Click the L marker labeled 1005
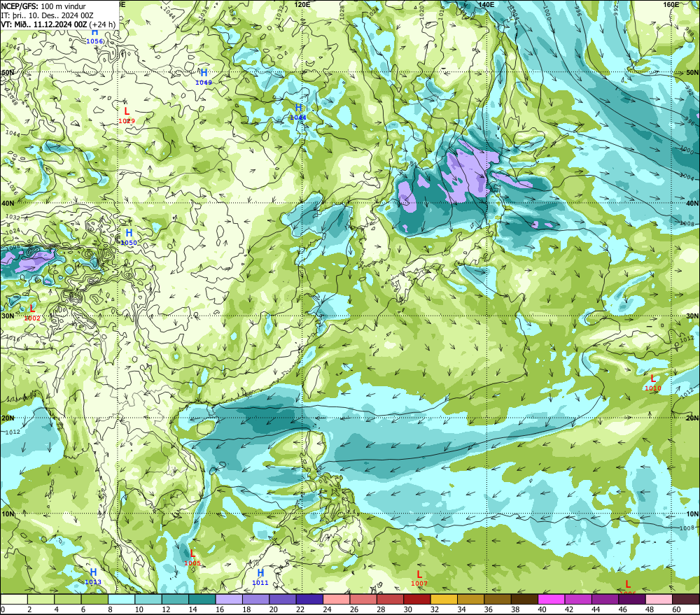 click(x=192, y=558)
